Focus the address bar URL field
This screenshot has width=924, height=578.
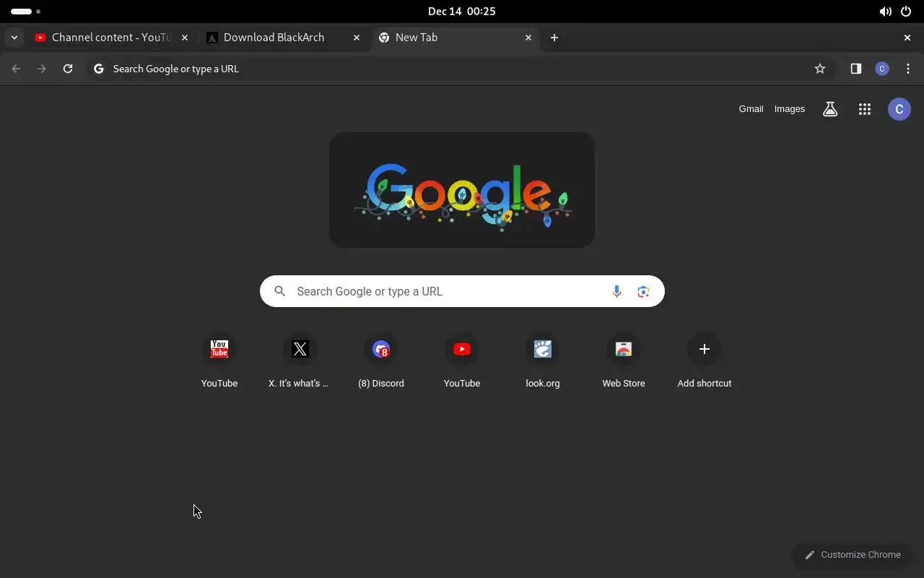click(461, 69)
